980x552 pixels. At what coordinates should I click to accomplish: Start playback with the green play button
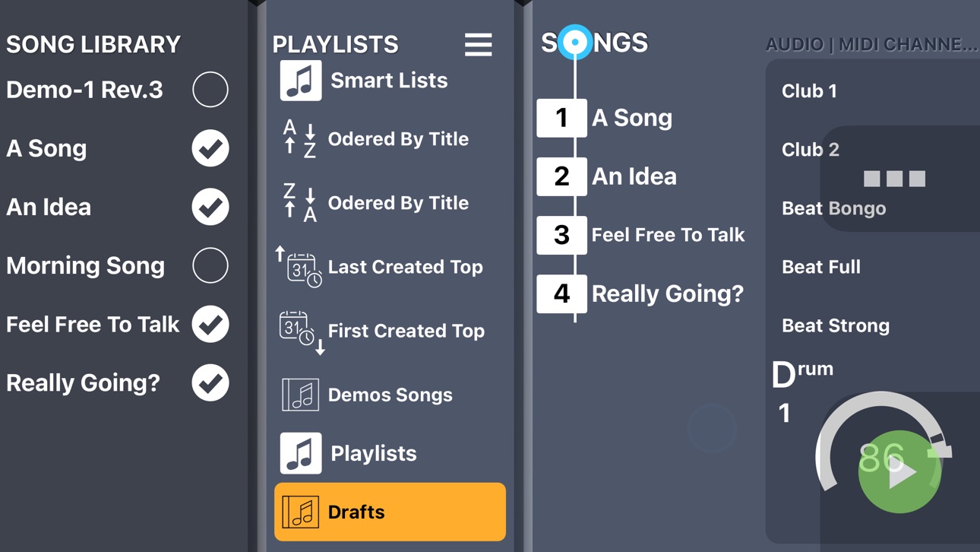click(899, 471)
